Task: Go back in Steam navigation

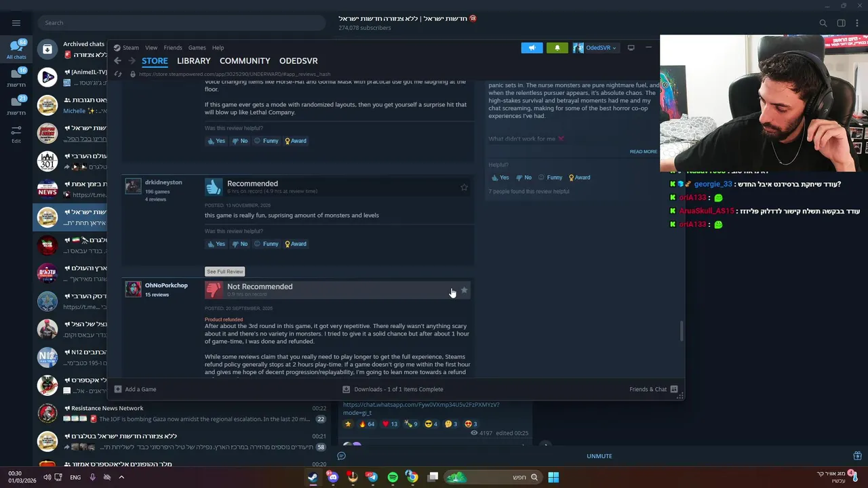Action: coord(117,61)
